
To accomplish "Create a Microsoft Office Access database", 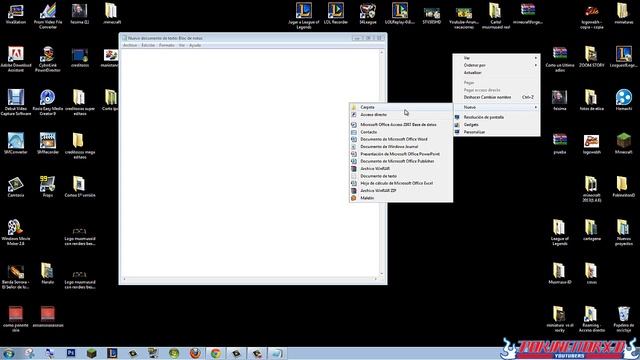I will tap(401, 124).
